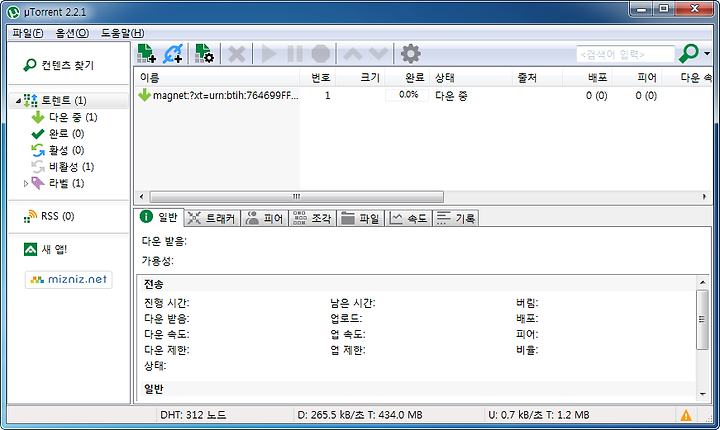This screenshot has width=720, height=430.
Task: Click the 다운 중 status cell
Action: (451, 96)
